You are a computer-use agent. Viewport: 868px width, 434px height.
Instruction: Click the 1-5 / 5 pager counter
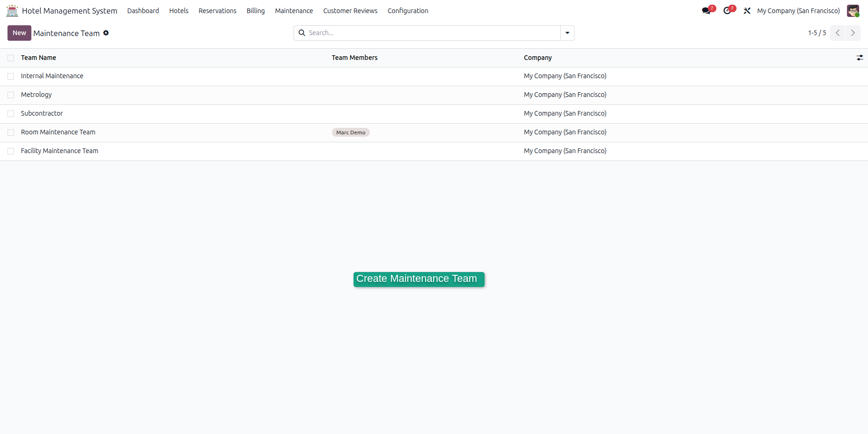click(x=817, y=33)
